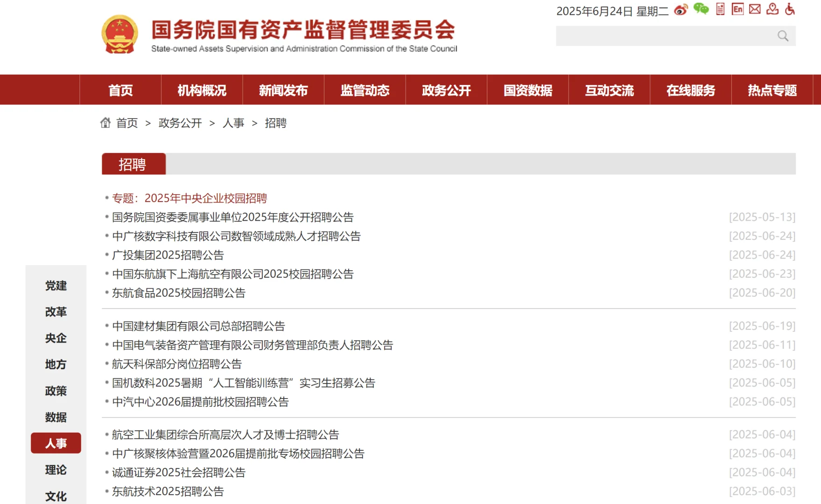821x504 pixels.
Task: Click the home icon in the breadcrumb
Action: tap(105, 123)
